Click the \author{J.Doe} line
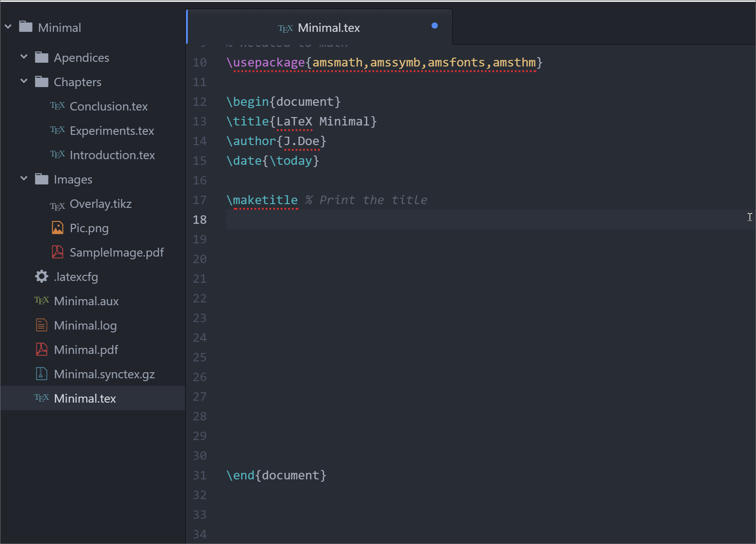This screenshot has height=544, width=756. [276, 141]
